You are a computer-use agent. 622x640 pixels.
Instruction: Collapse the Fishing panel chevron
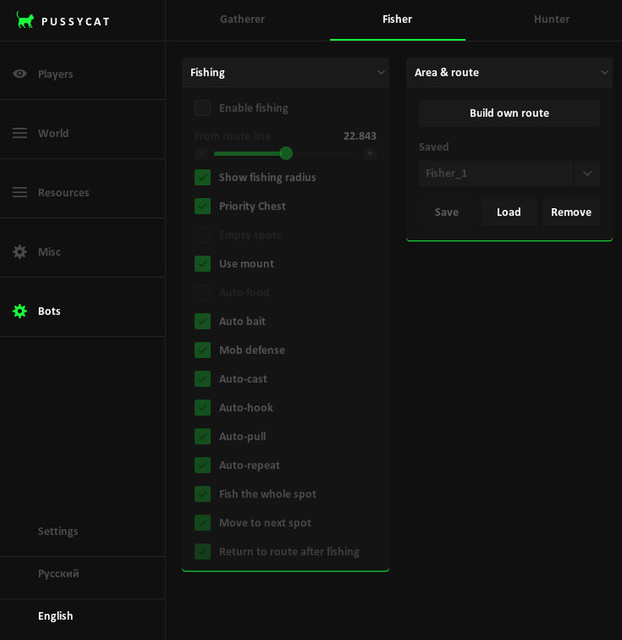381,73
